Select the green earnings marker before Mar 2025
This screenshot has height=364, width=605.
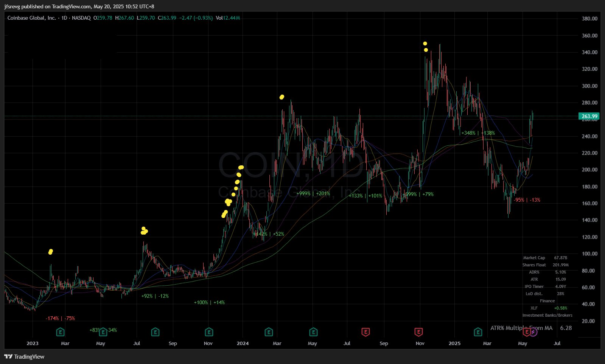478,332
